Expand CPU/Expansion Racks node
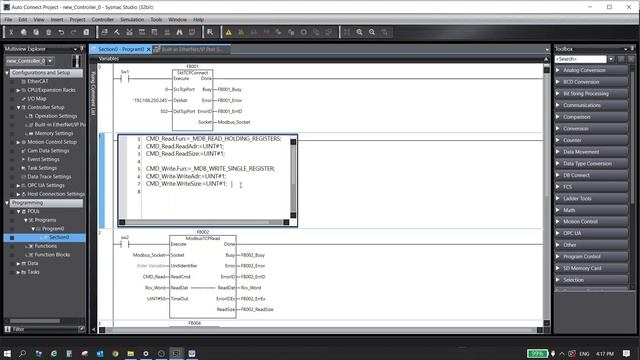 [x=18, y=90]
